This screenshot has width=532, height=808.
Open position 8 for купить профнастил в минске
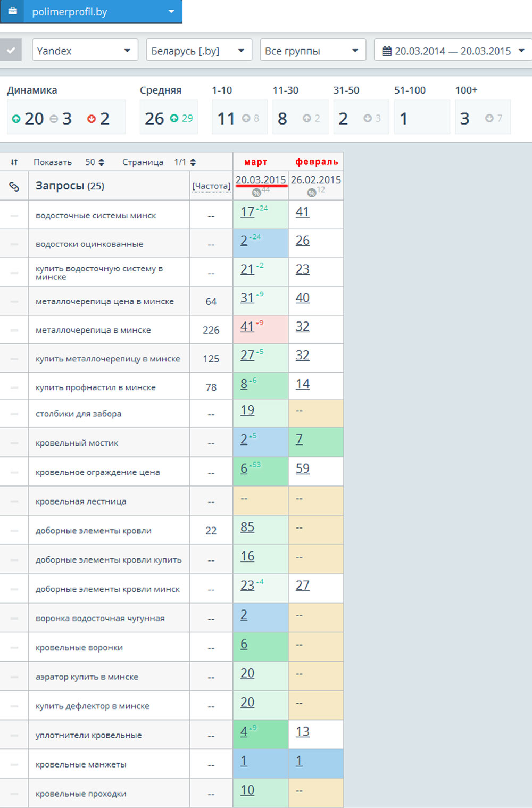tap(244, 384)
